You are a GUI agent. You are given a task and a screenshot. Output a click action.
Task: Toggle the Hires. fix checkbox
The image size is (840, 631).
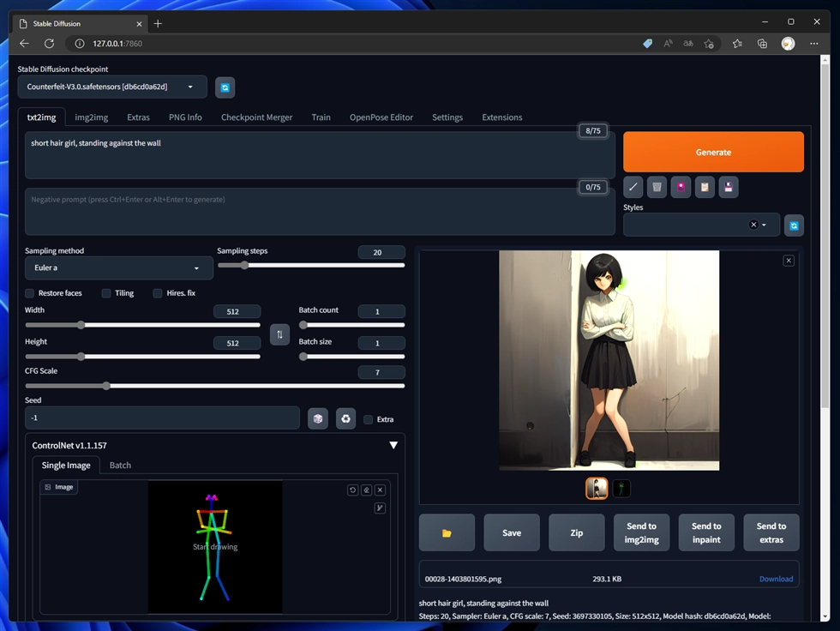158,293
